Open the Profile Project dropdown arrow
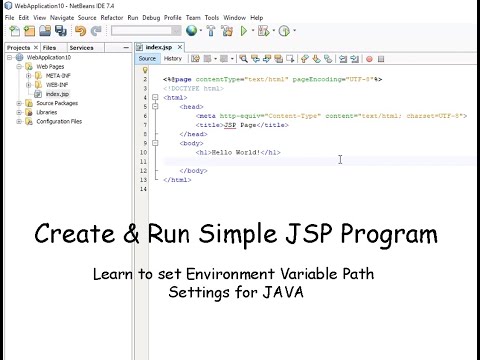 pos(294,31)
